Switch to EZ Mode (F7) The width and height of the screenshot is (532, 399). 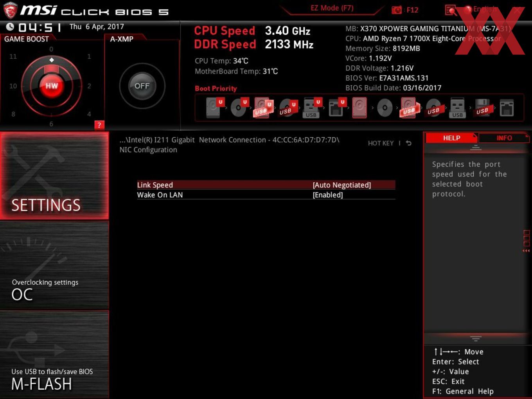pos(332,8)
